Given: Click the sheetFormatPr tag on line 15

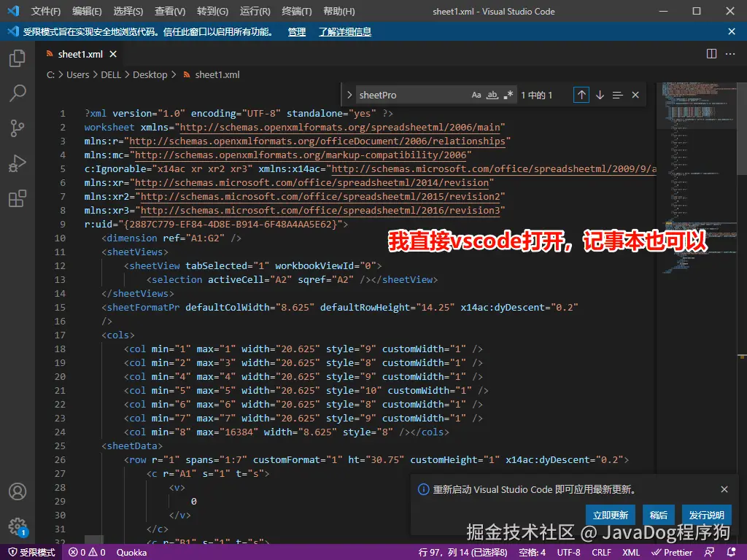Looking at the screenshot, I should pos(144,307).
